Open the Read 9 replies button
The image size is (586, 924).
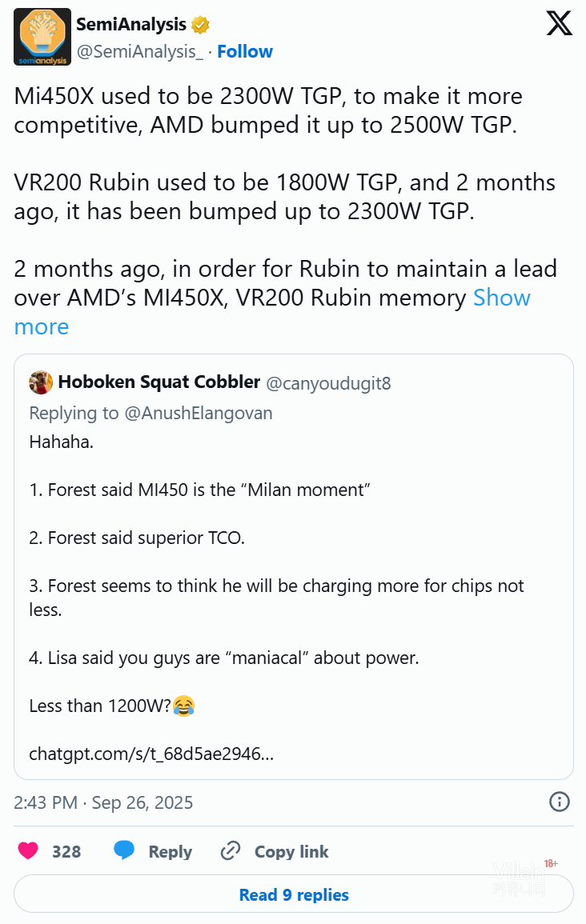[294, 894]
